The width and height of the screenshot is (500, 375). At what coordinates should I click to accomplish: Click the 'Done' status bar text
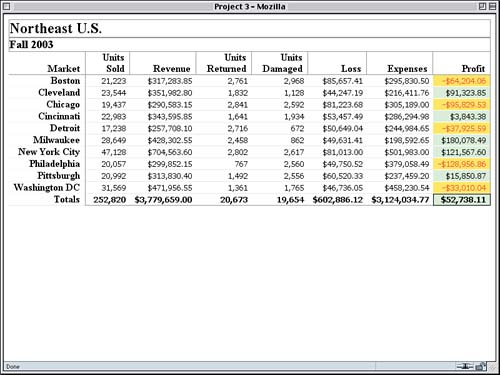(13, 367)
